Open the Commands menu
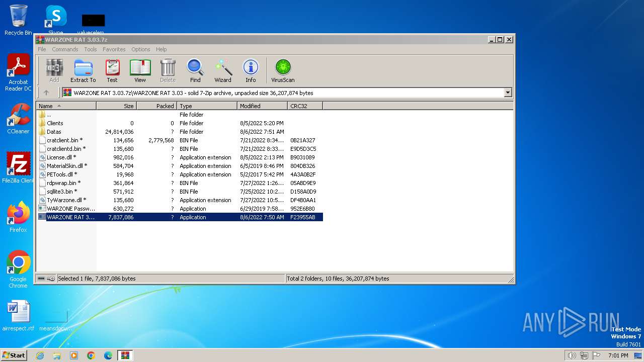The image size is (644, 362). 65,49
